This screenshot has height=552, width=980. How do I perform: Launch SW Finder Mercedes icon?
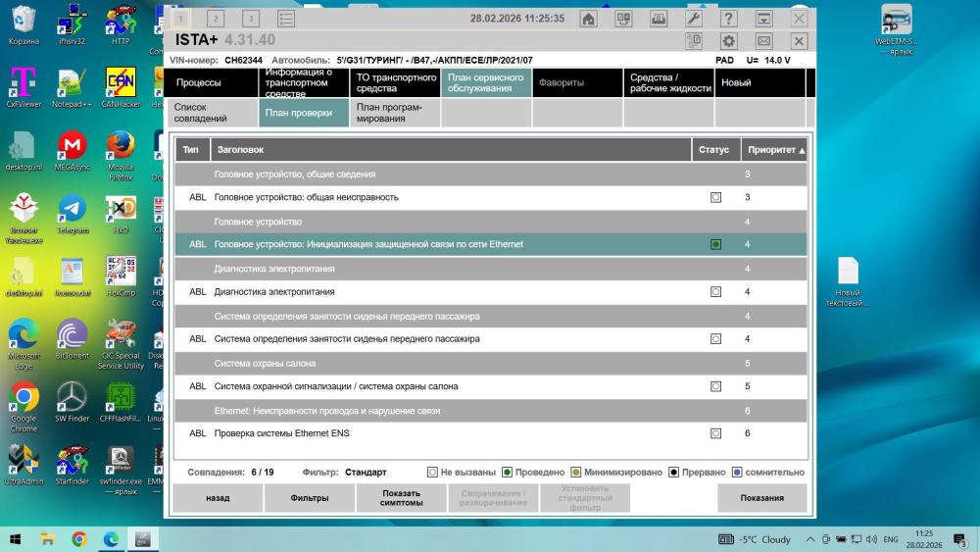[x=72, y=402]
